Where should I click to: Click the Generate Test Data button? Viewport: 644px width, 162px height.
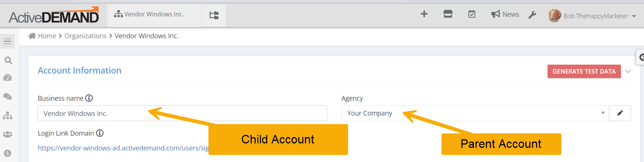click(584, 71)
